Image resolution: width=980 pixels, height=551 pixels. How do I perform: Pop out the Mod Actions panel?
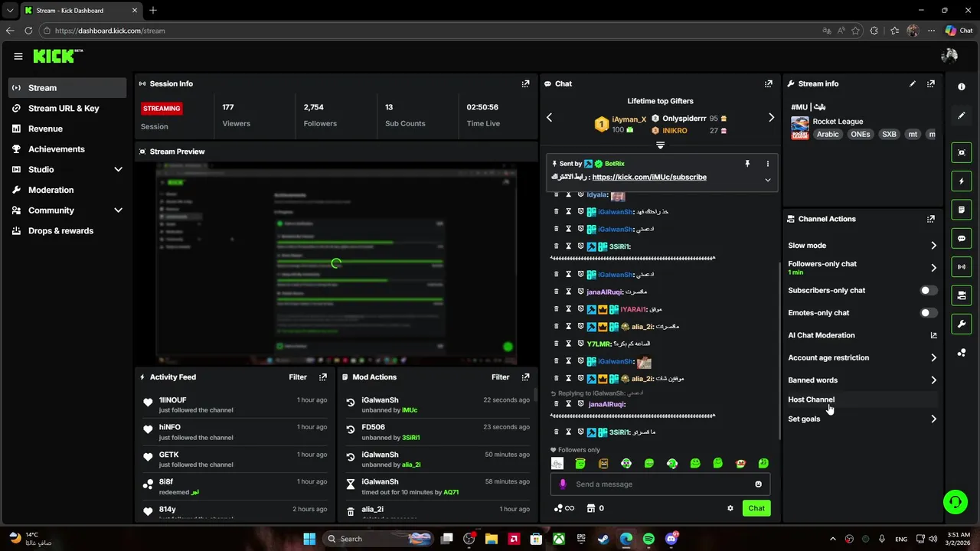pyautogui.click(x=525, y=377)
